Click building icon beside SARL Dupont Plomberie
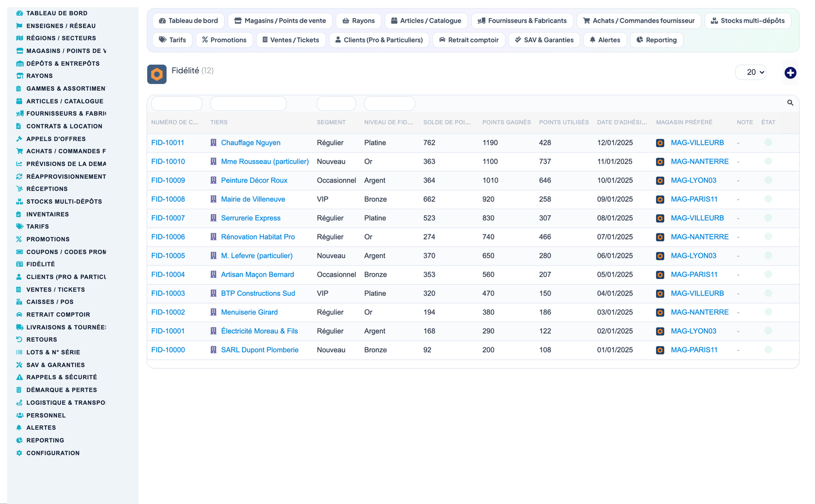 coord(213,350)
